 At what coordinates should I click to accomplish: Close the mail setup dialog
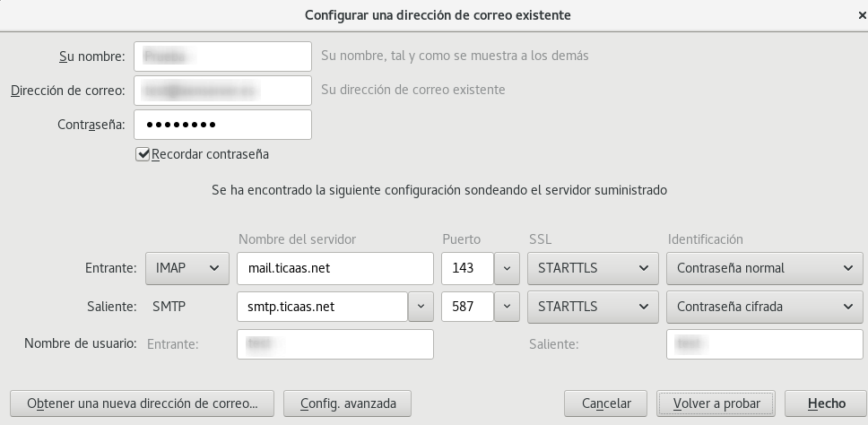(862, 15)
